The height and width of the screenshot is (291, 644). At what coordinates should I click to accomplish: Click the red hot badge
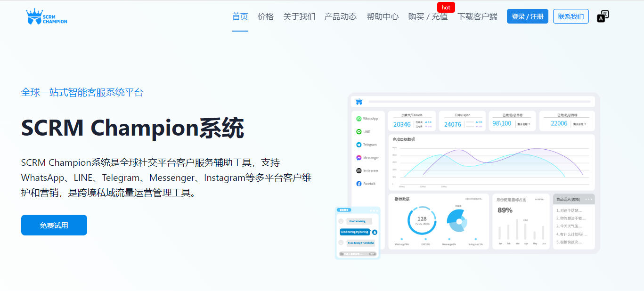click(446, 8)
